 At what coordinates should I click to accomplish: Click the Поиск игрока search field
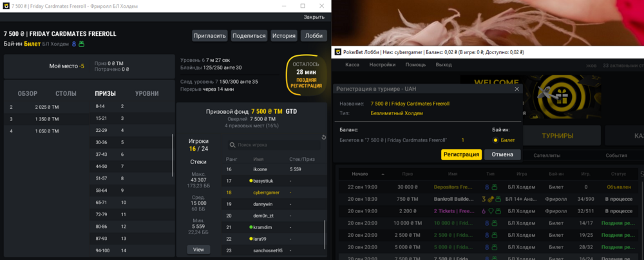[277, 145]
